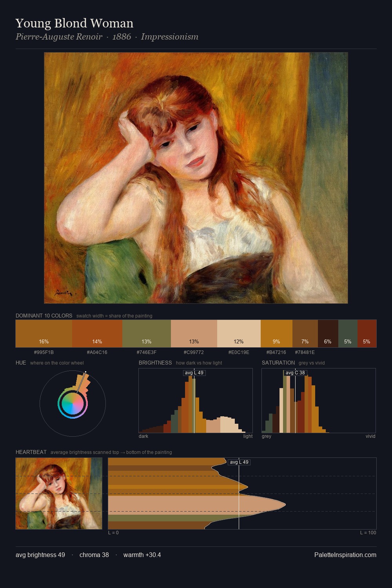
Task: Click the HEARTBEAT section heading
Action: pos(31,452)
